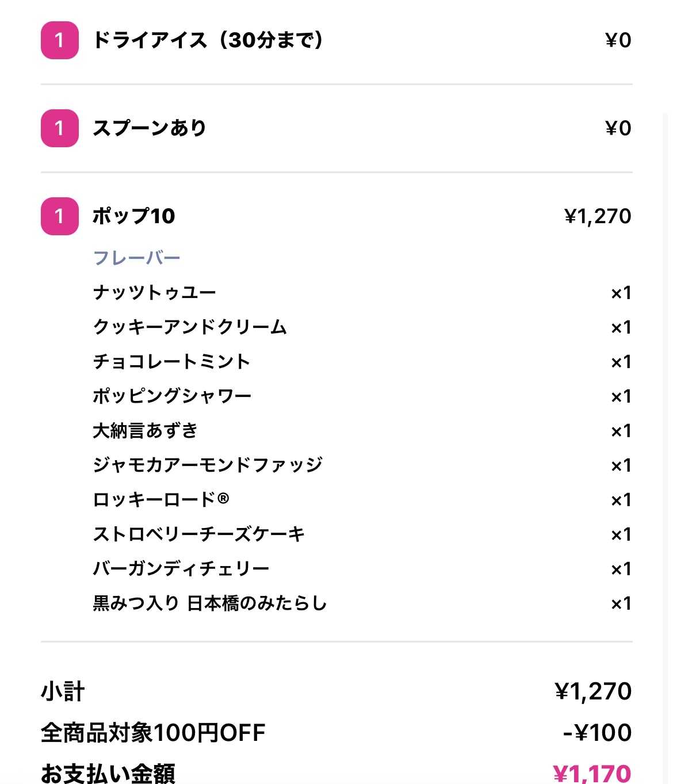Select the ナッツトゥユー flavor line
This screenshot has width=673, height=784.
(154, 293)
